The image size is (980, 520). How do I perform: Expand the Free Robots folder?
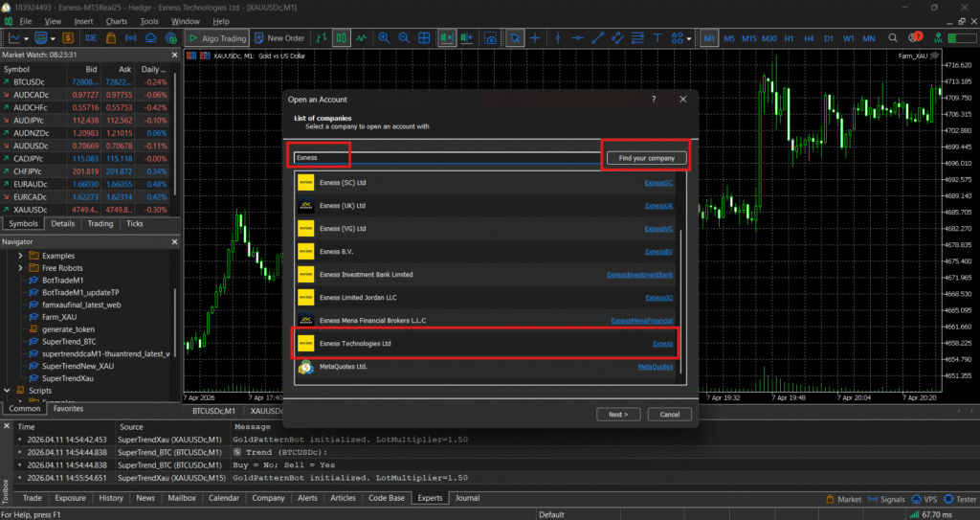[x=21, y=268]
